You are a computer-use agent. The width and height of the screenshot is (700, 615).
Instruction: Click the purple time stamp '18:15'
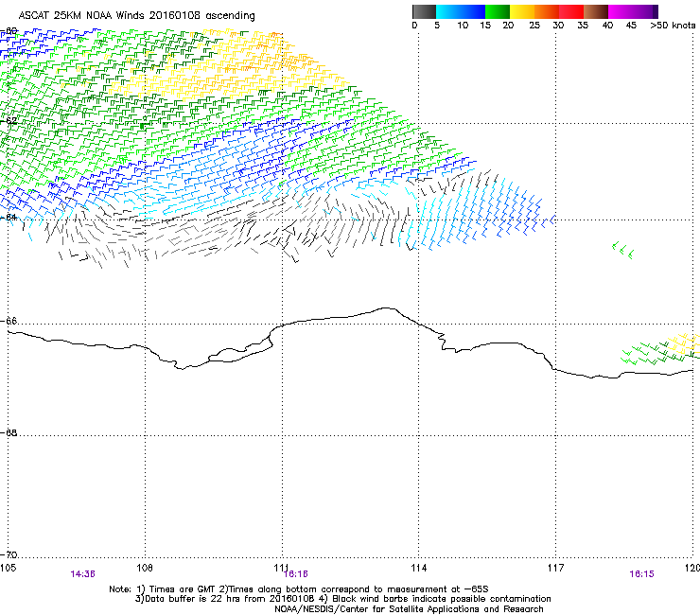pos(641,574)
